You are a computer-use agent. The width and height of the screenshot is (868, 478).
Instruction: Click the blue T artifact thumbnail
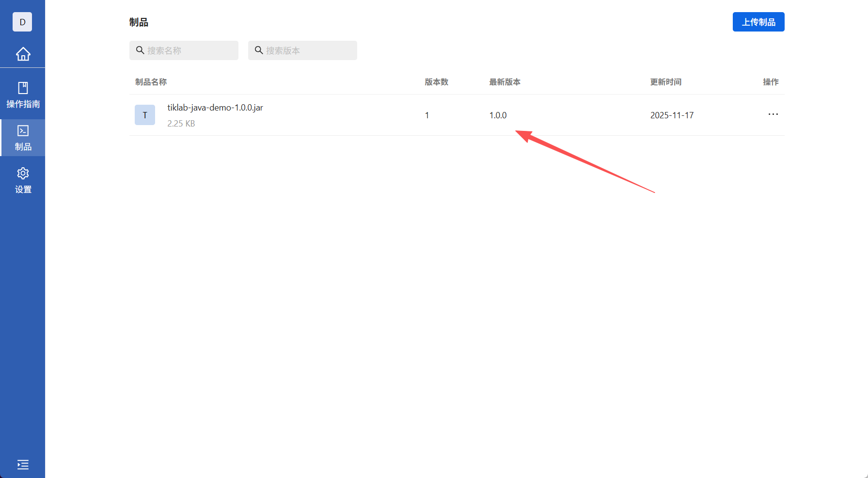tap(144, 115)
